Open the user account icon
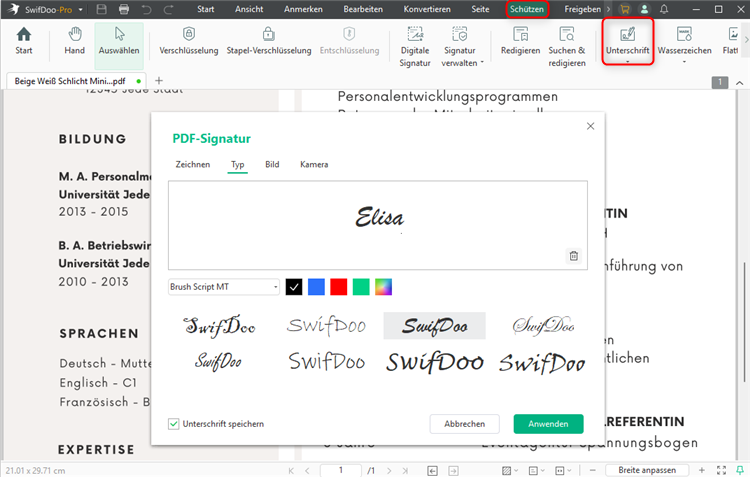The width and height of the screenshot is (750, 477). pyautogui.click(x=644, y=9)
